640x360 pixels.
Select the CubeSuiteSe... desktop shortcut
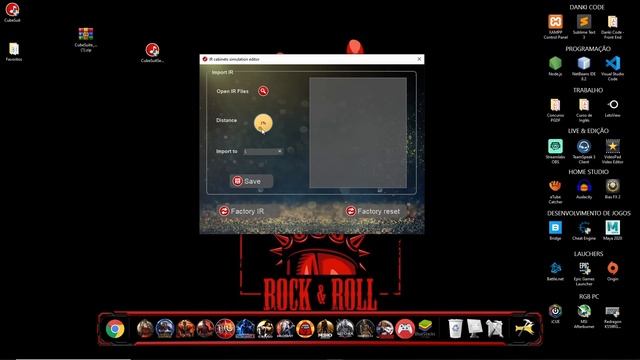[152, 53]
